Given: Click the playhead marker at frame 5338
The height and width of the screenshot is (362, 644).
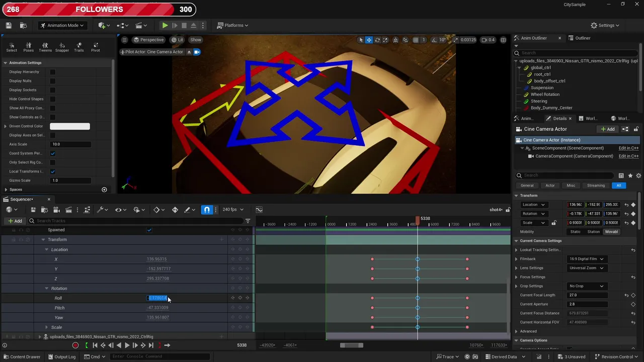Looking at the screenshot, I should 418,220.
